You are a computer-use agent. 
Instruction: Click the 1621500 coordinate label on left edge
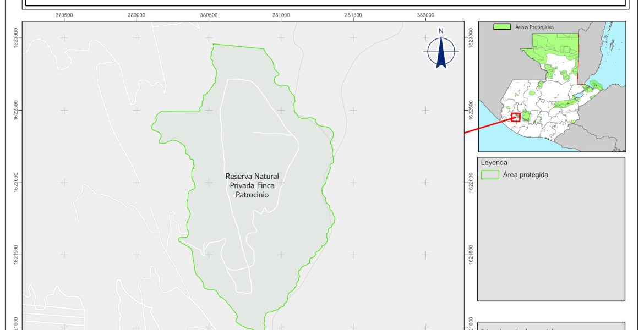coord(15,255)
